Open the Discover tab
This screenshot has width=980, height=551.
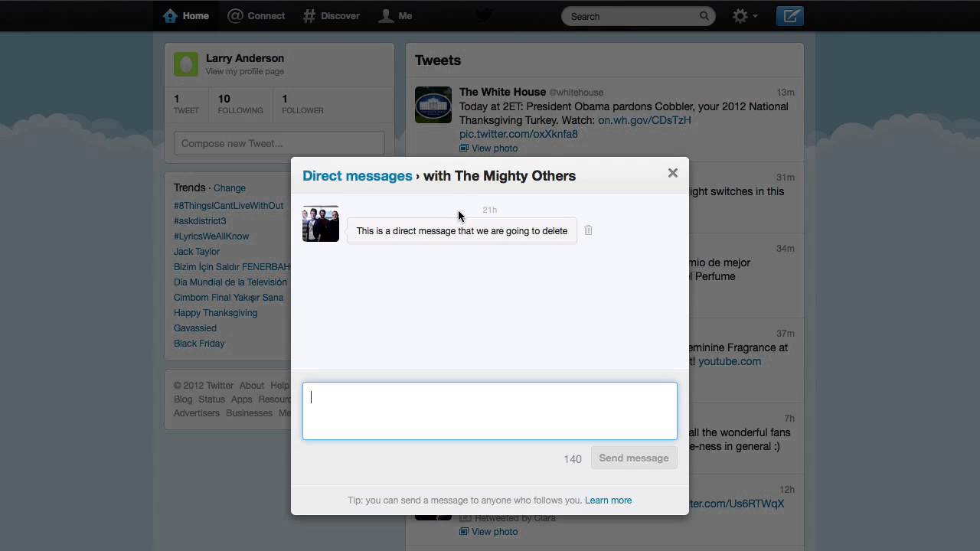pyautogui.click(x=331, y=15)
